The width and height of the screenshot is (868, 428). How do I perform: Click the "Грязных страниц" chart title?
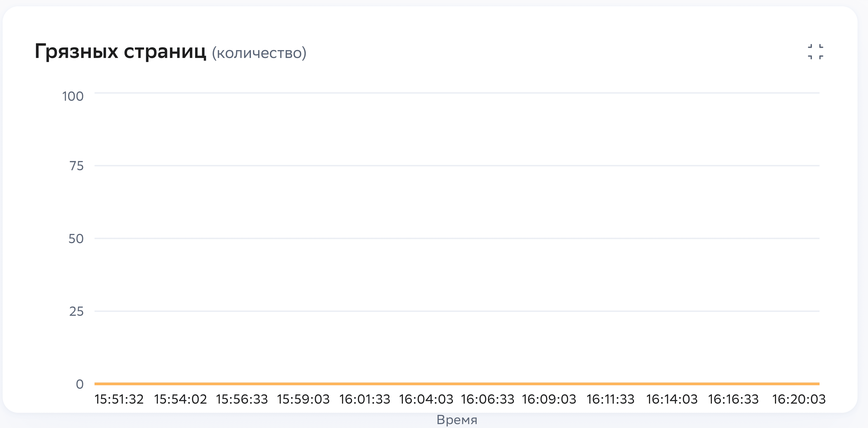pos(120,52)
